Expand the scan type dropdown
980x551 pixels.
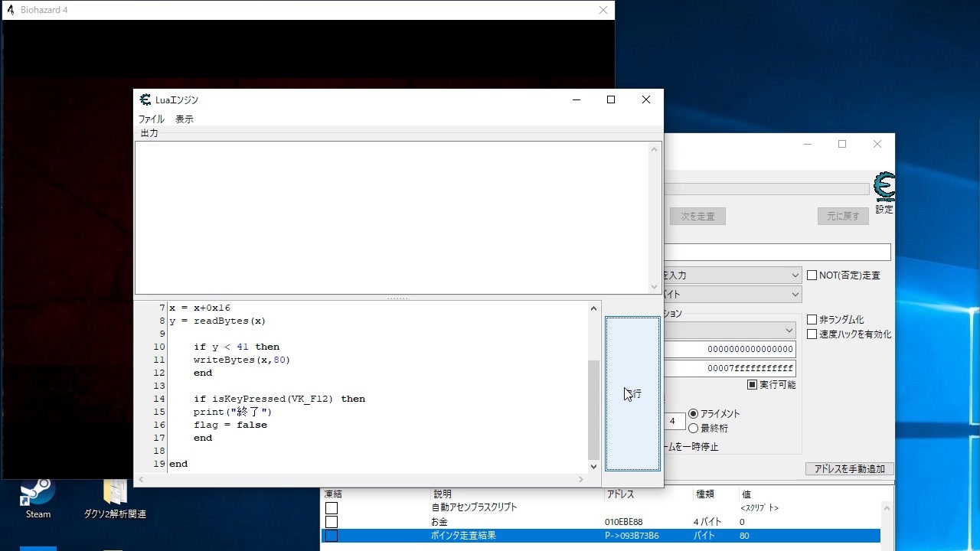[795, 275]
